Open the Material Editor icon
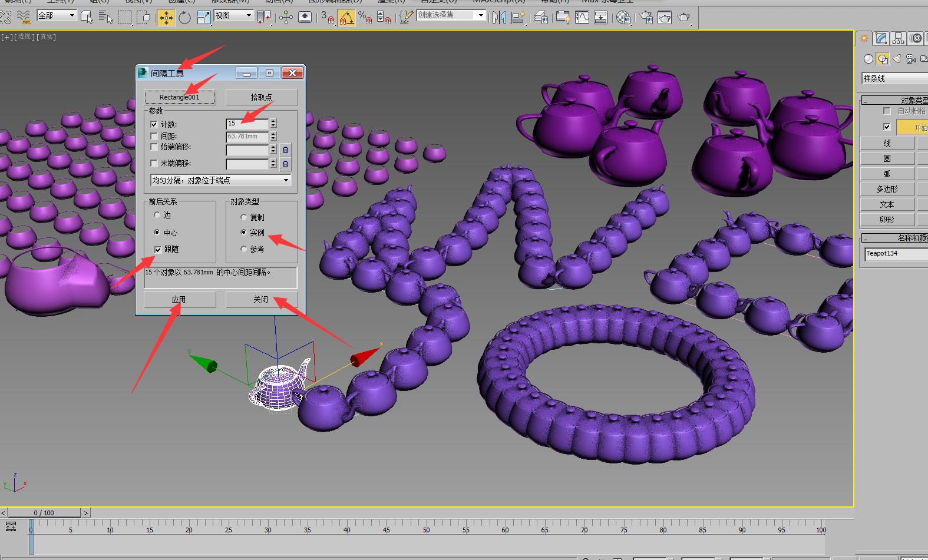Screen dimensions: 928x560 coord(623,18)
